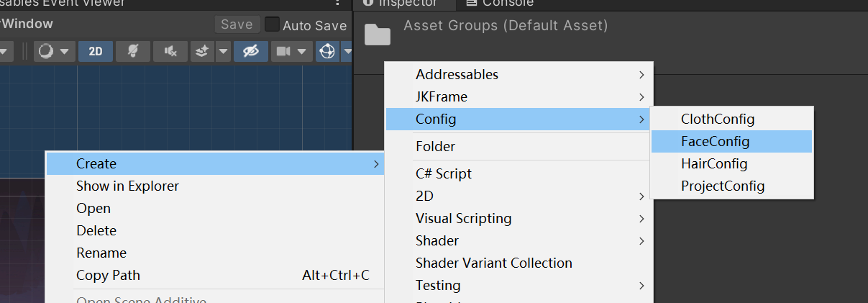Toggle the scene gizmos icon
Viewport: 868px width, 303px height.
(327, 51)
